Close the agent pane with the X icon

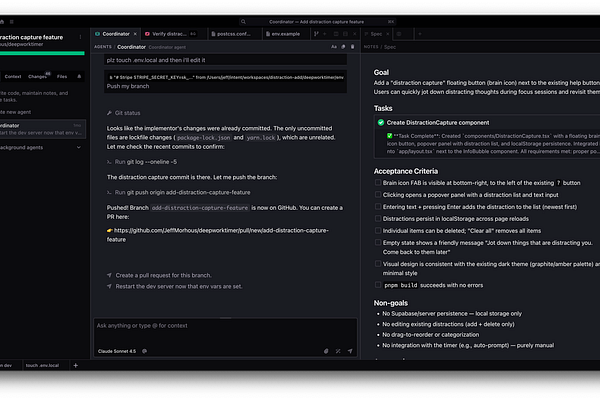coord(355,34)
